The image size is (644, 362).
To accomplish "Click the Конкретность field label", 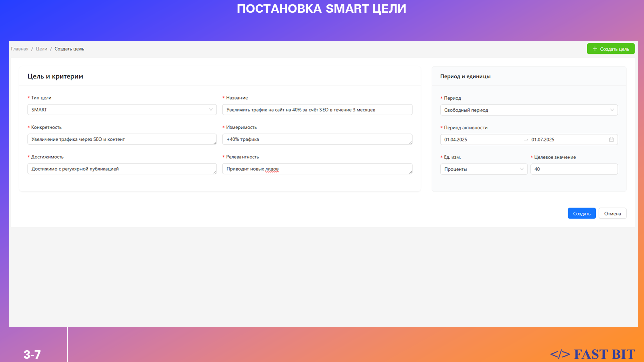I will (46, 127).
